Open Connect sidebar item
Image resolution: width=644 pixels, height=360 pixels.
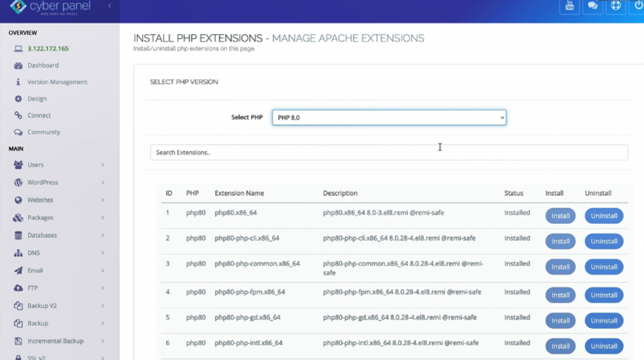tap(39, 116)
